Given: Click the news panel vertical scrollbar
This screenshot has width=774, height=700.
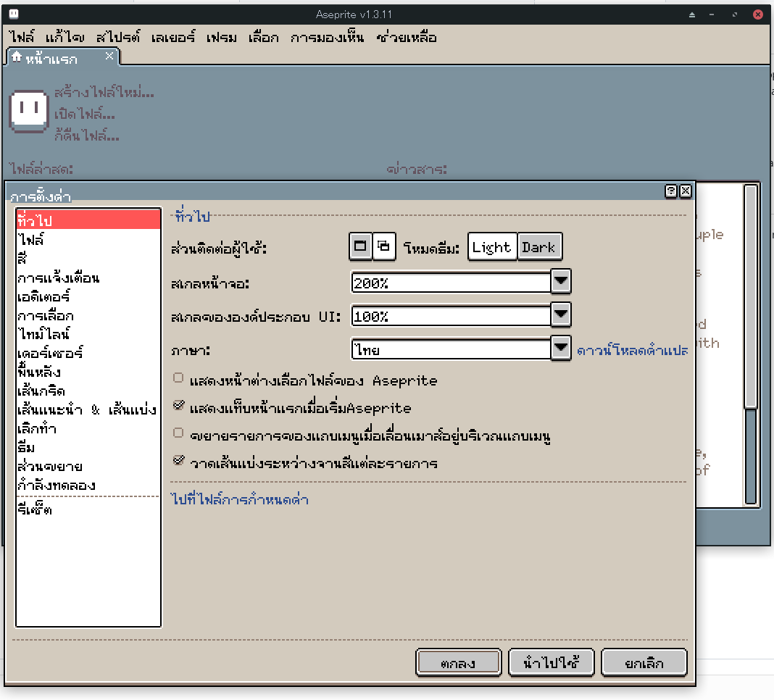Looking at the screenshot, I should click(751, 345).
